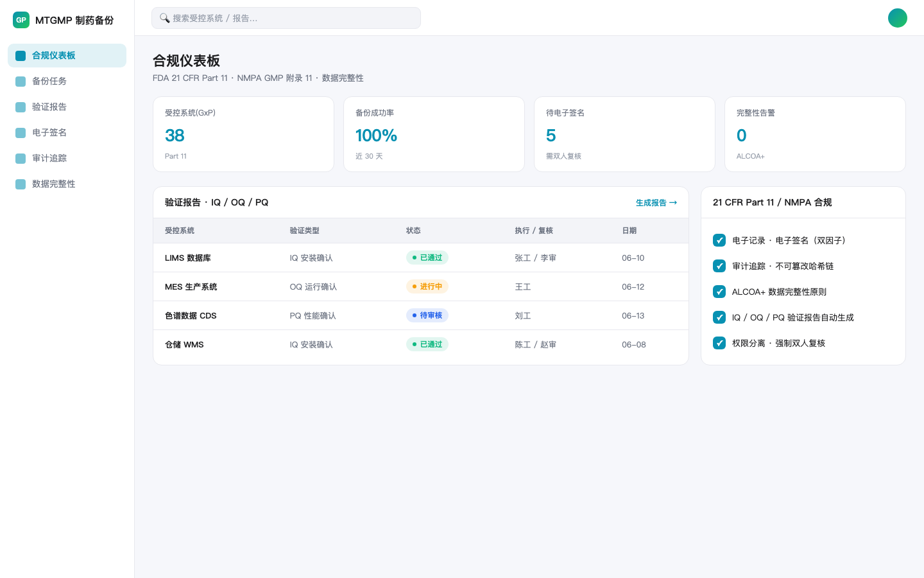
Task: Click 生成报告 link
Action: pyautogui.click(x=656, y=202)
